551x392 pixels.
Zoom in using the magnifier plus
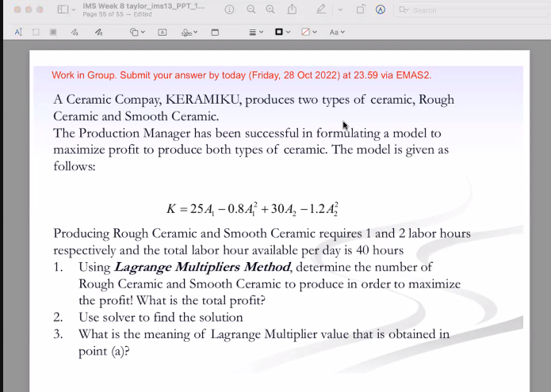coord(270,10)
